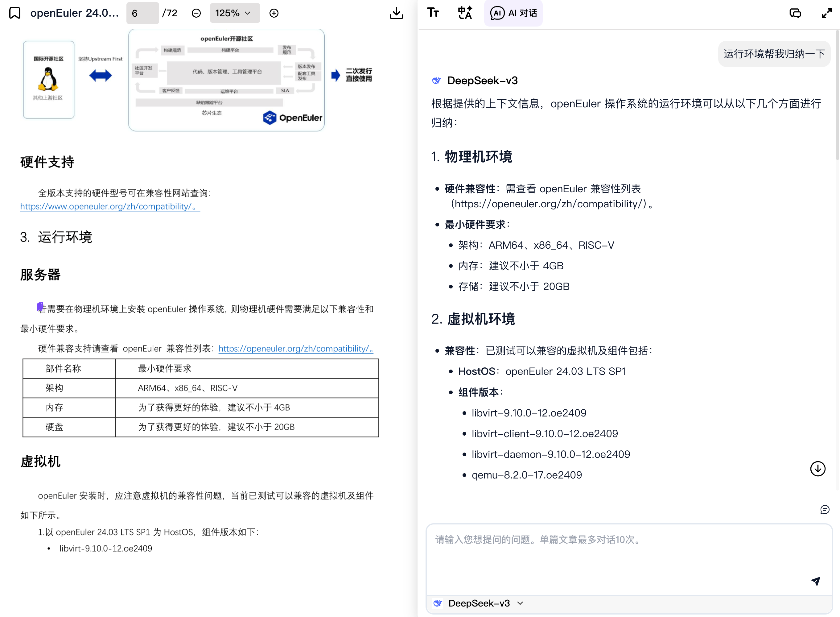Click the user message 运行环境帮我归纳一下
Image resolution: width=840 pixels, height=617 pixels.
click(x=774, y=54)
